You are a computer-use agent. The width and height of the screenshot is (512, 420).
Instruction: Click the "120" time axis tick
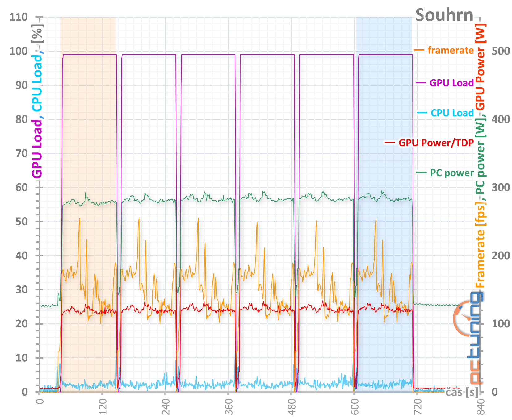pyautogui.click(x=103, y=407)
